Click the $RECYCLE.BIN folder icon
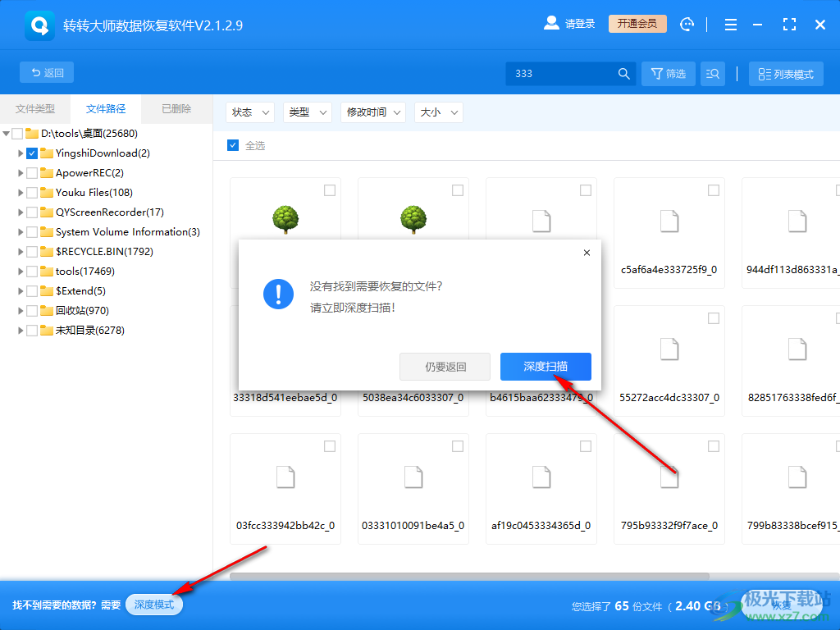This screenshot has height=630, width=840. point(47,252)
